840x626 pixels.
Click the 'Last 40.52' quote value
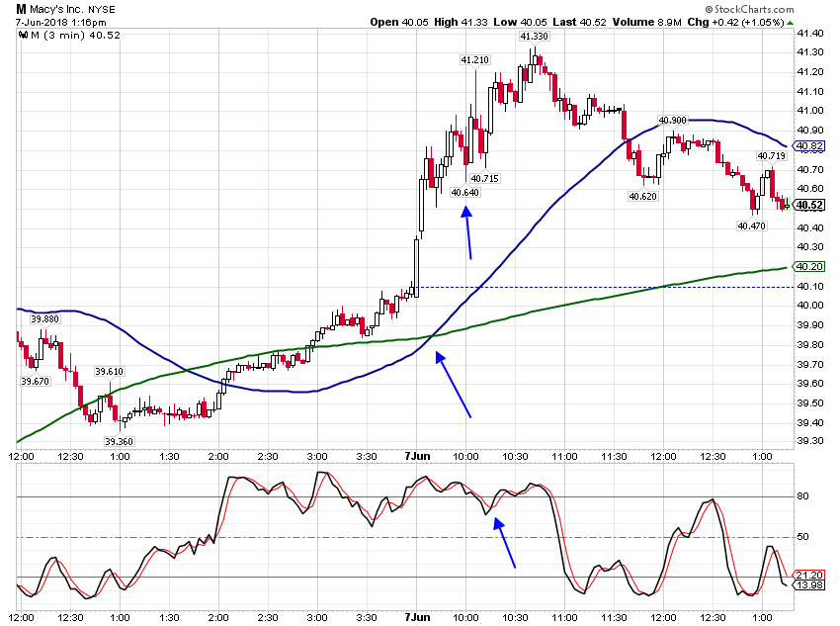(x=580, y=22)
